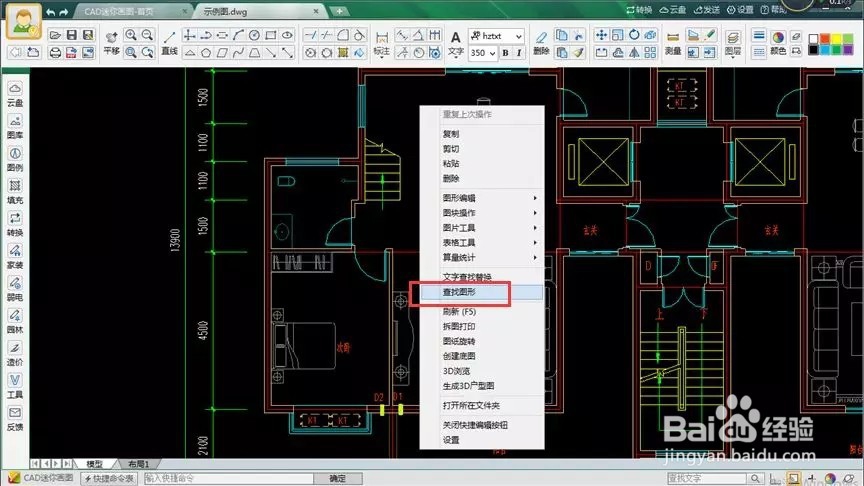
Task: Pick the red color swatch
Action: point(824,39)
